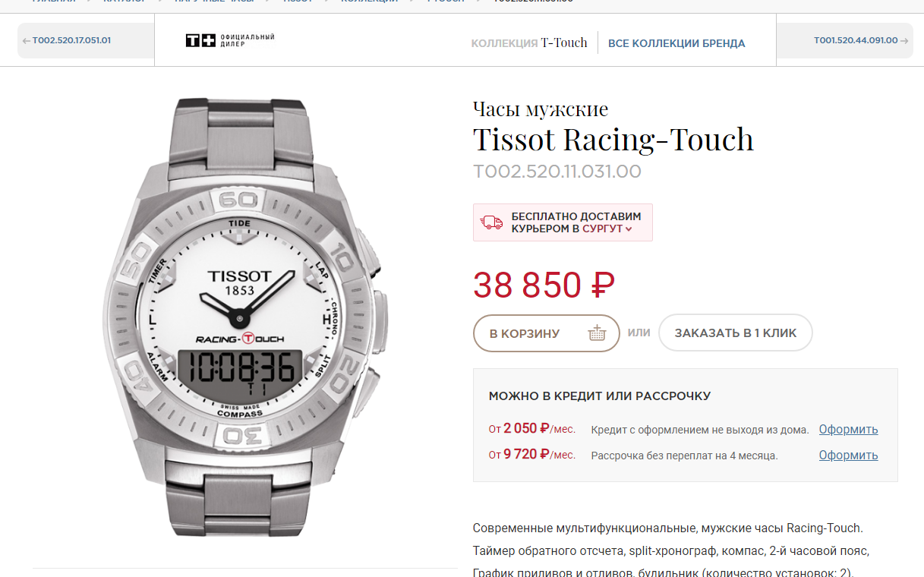Click Оформить link for installment plan

(848, 456)
